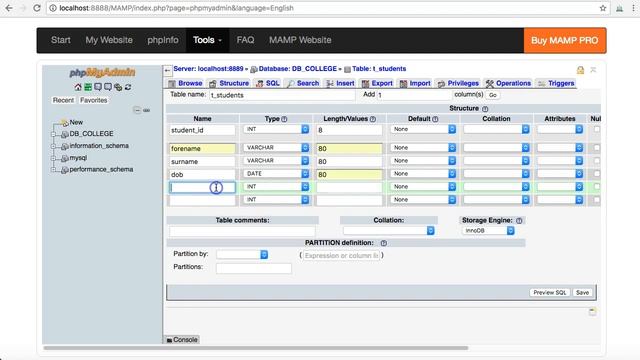
Task: Click the padlock icon at page top right
Action: (580, 70)
